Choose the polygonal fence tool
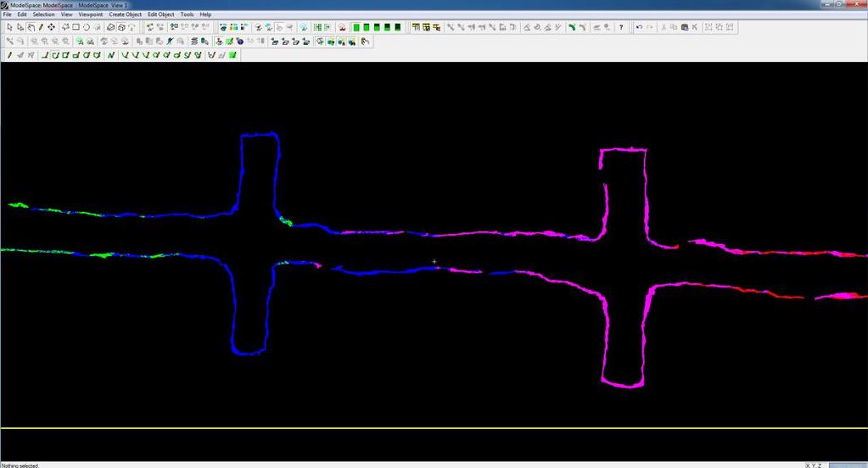Image resolution: width=868 pixels, height=468 pixels. tap(65, 27)
